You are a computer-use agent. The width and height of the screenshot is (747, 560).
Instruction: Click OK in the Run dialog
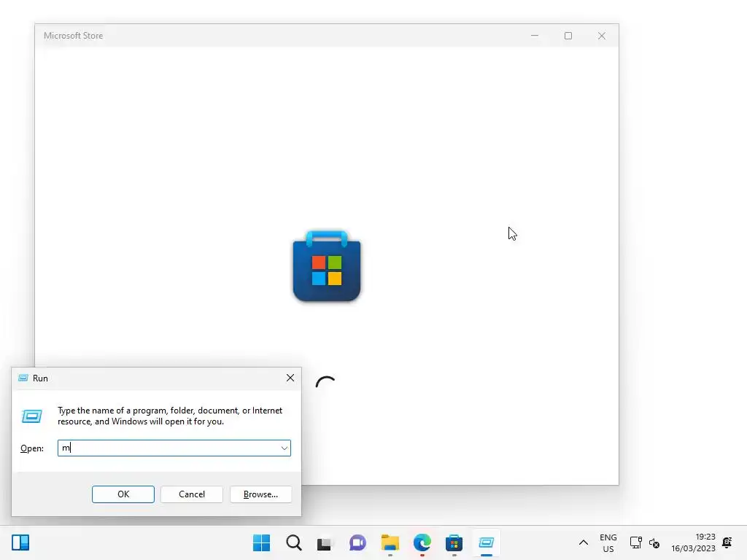click(123, 494)
